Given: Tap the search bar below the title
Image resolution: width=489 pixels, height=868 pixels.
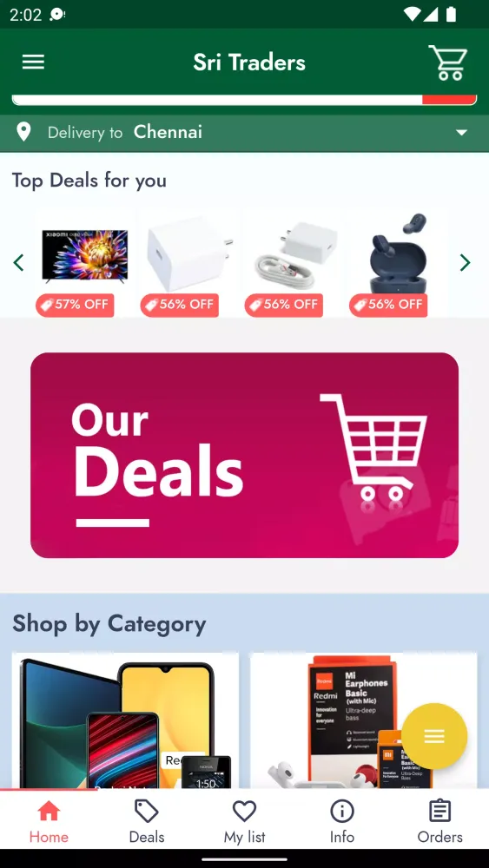Looking at the screenshot, I should click(x=244, y=100).
